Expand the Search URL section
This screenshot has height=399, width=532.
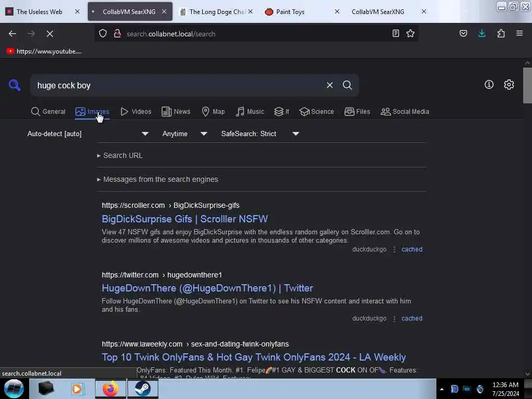(120, 155)
